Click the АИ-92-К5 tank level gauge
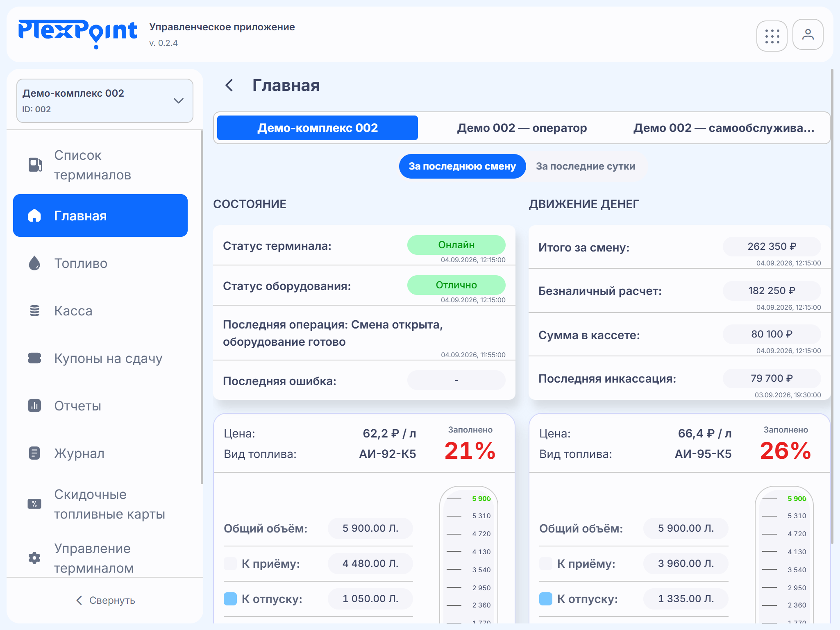The image size is (840, 630). pyautogui.click(x=468, y=555)
